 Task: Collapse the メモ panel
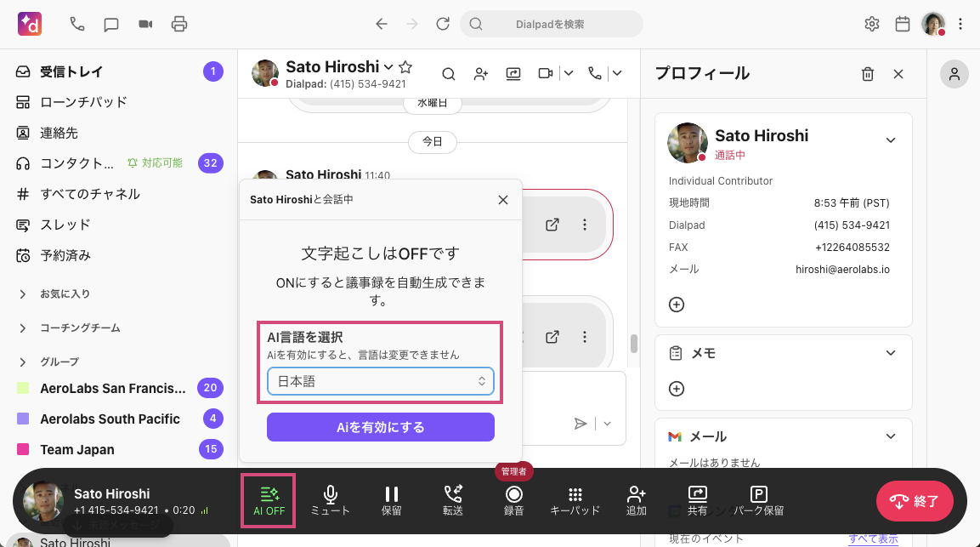890,352
